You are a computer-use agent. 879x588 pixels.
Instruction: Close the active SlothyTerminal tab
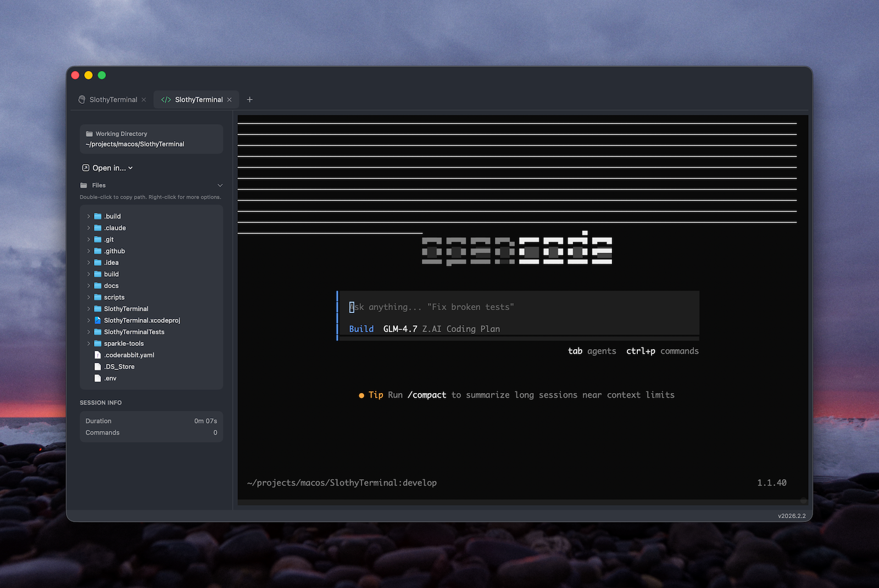[230, 99]
